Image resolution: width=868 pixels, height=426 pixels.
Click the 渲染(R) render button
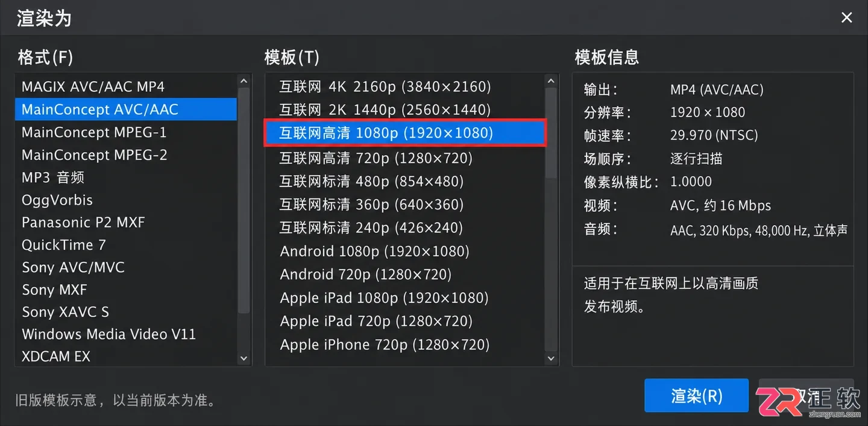696,396
